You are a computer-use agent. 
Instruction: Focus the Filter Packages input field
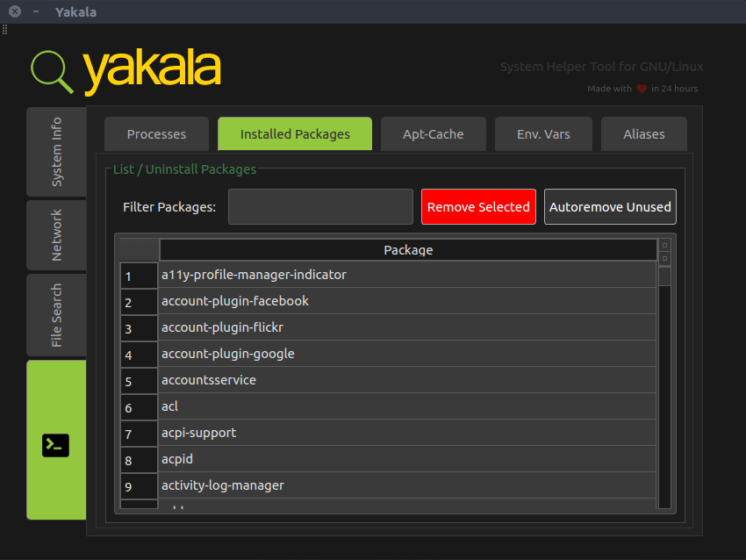pos(320,207)
